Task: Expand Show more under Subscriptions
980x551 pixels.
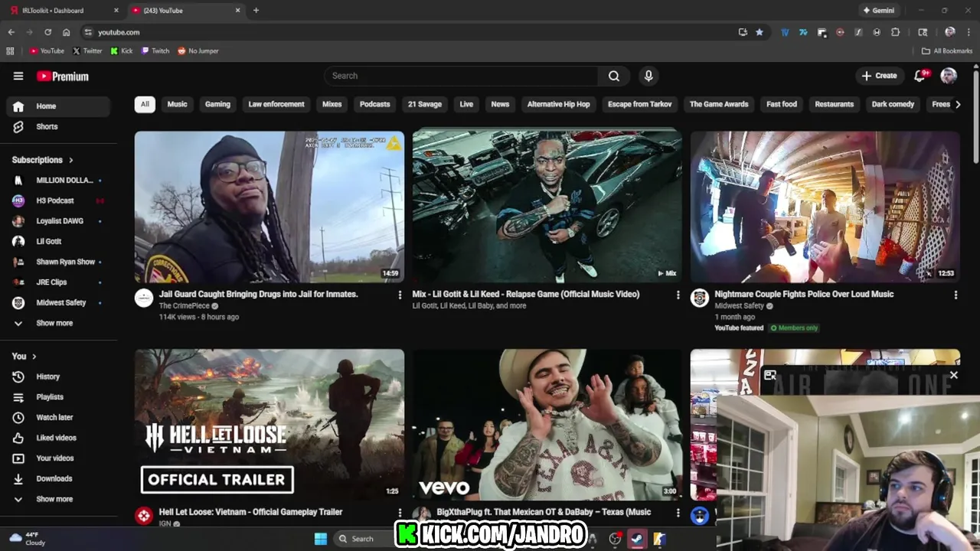Action: tap(58, 323)
